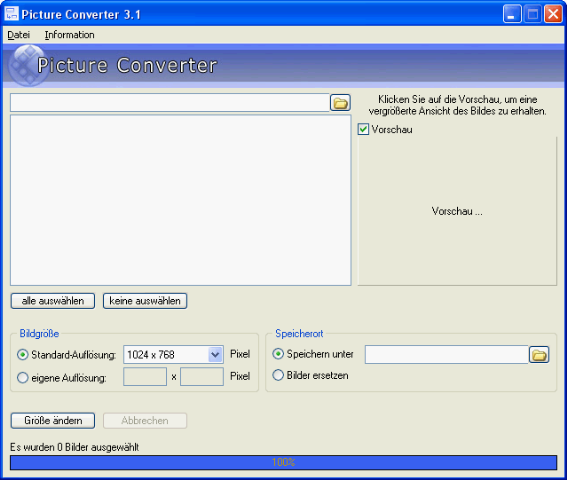Open source folder browse icon

340,103
